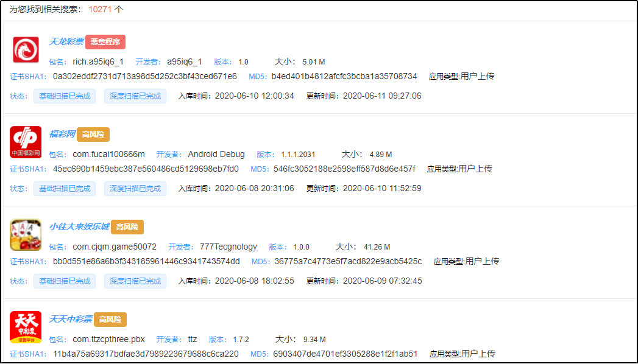Click size value 41.26 M
The width and height of the screenshot is (638, 364).
tap(377, 247)
